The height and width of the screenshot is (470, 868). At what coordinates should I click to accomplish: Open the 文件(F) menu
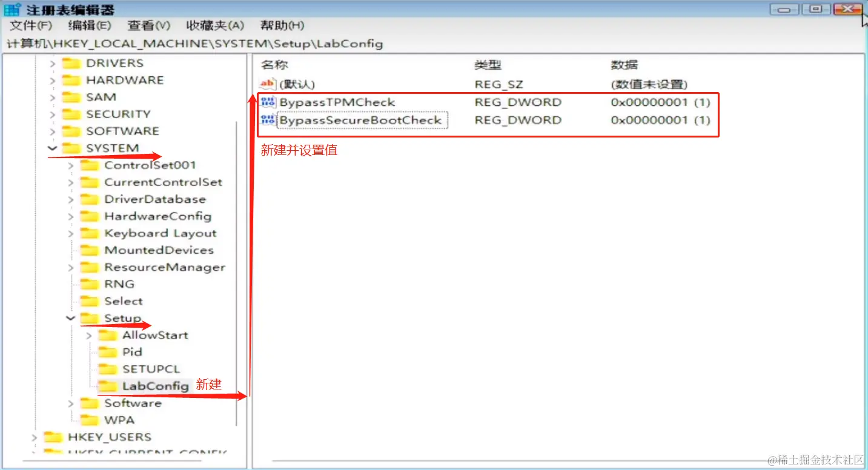click(x=31, y=25)
